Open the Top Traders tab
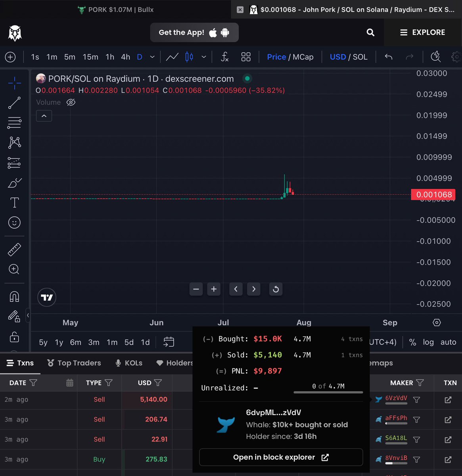 tap(74, 363)
